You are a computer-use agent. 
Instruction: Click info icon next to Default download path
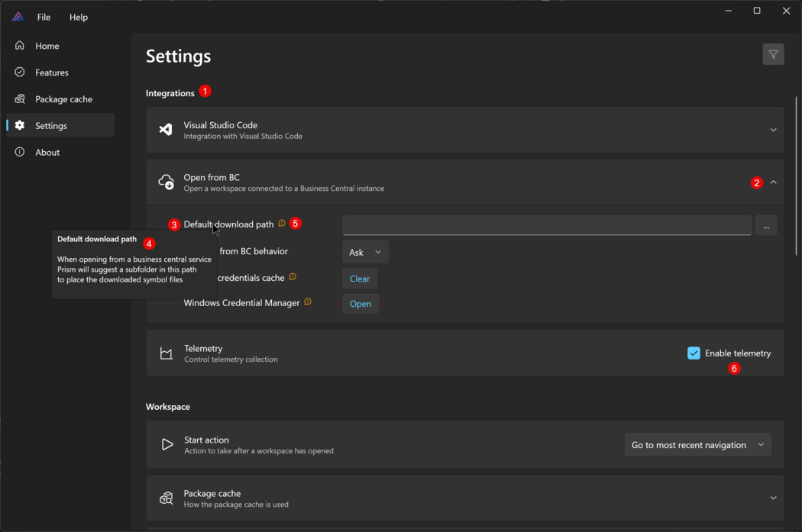(x=282, y=224)
